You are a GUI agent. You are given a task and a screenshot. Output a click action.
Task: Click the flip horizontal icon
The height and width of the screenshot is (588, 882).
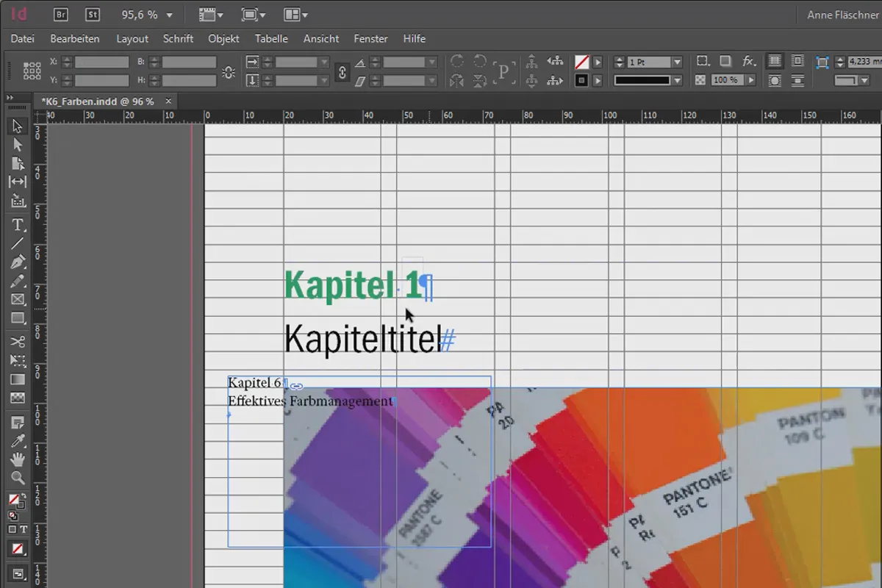click(x=456, y=80)
